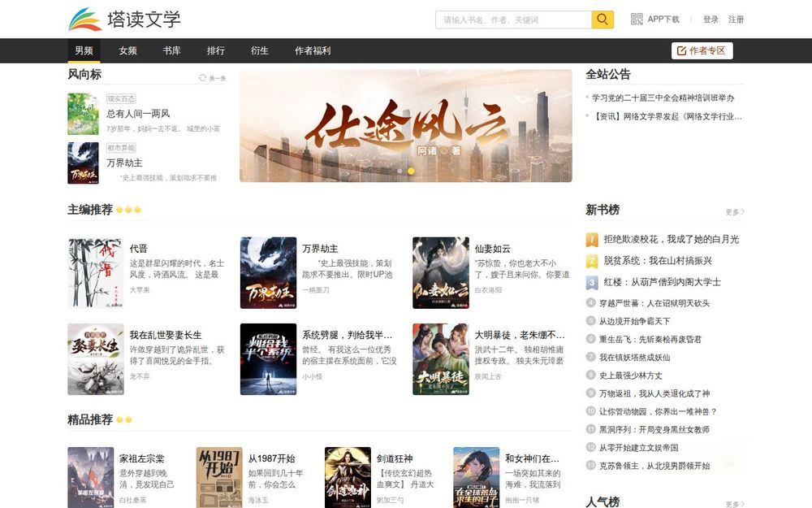This screenshot has width=812, height=508.
Task: Open 万界劫主 cover in 主编推荐
Action: [268, 273]
